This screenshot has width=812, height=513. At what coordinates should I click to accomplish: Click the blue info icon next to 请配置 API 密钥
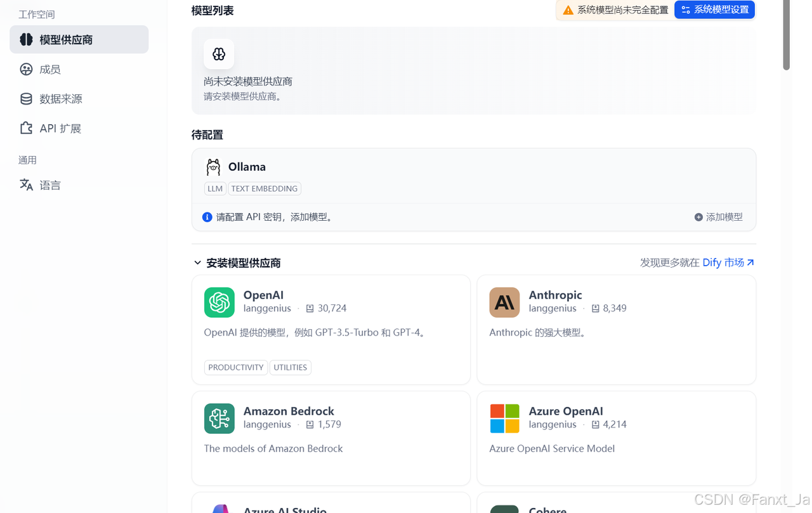[x=207, y=217]
